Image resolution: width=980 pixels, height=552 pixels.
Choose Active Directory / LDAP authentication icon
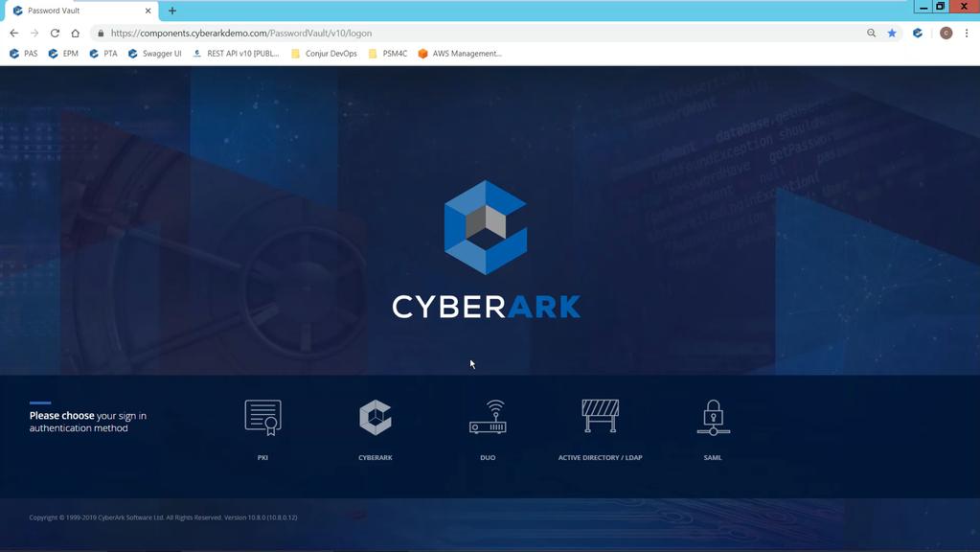coord(600,416)
